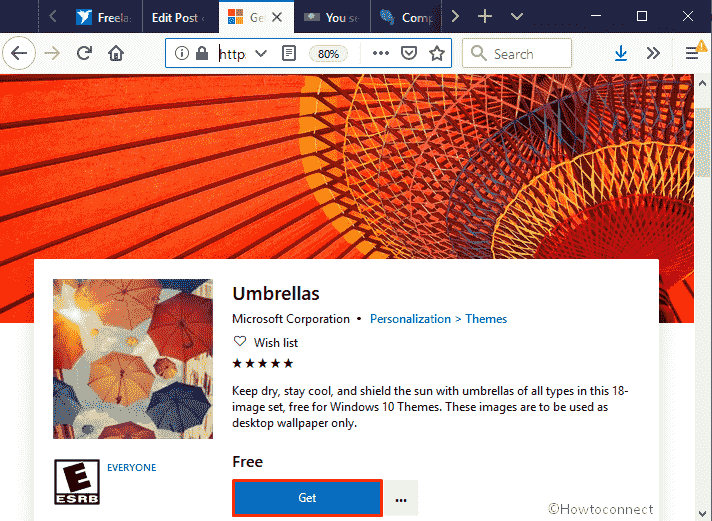Click the padlock connection security icon
Screen dimensions: 712x521
point(202,54)
